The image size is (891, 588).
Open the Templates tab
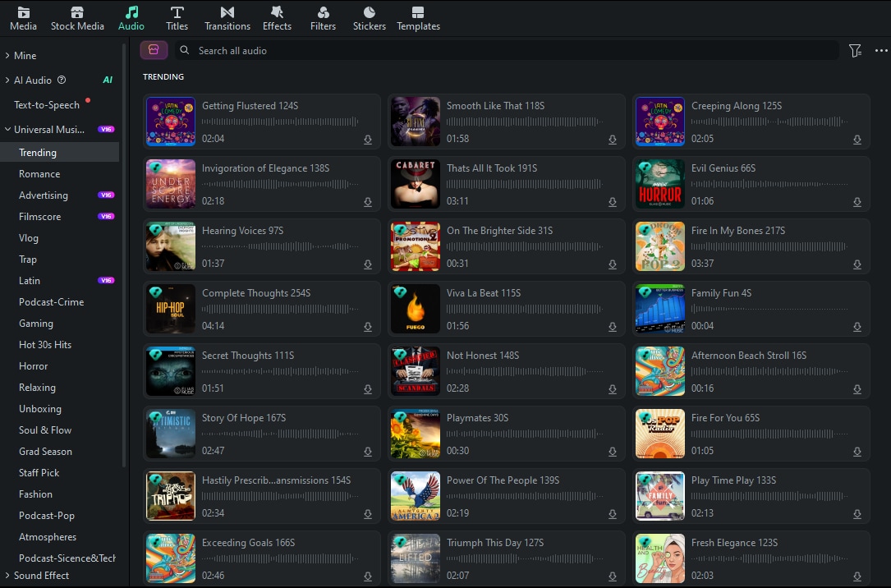[418, 19]
